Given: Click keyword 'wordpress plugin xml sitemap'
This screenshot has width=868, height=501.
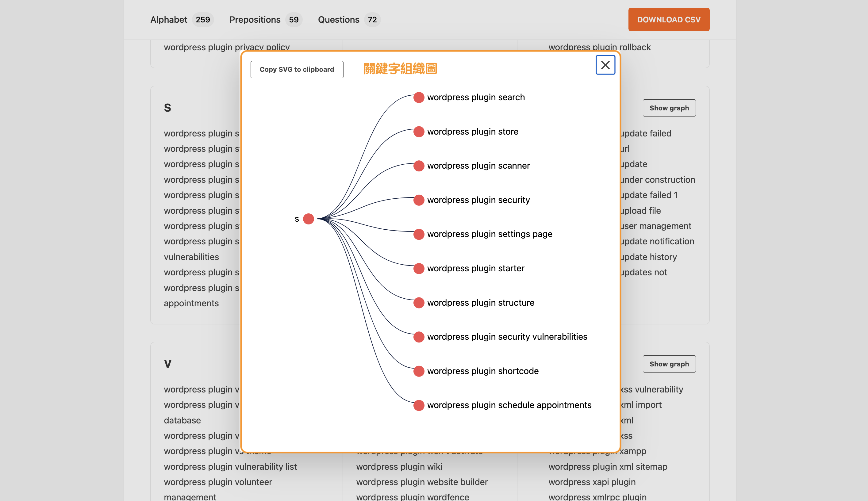Looking at the screenshot, I should [608, 467].
